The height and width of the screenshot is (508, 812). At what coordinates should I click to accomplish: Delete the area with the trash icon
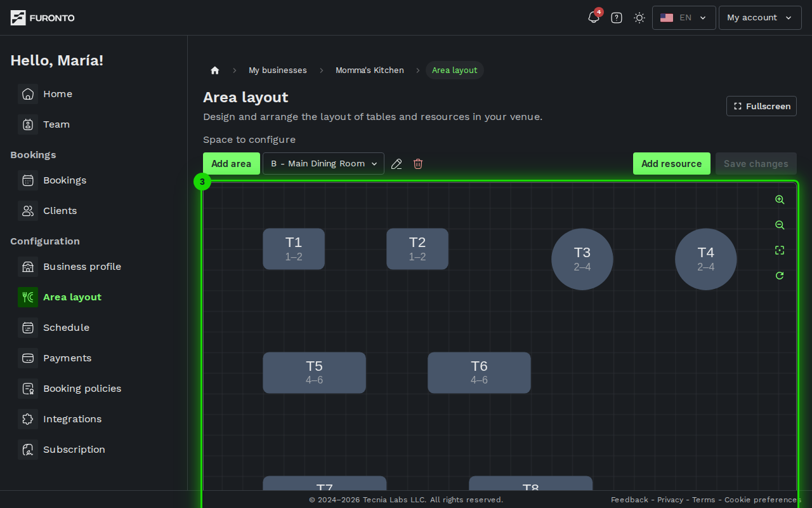coord(418,164)
